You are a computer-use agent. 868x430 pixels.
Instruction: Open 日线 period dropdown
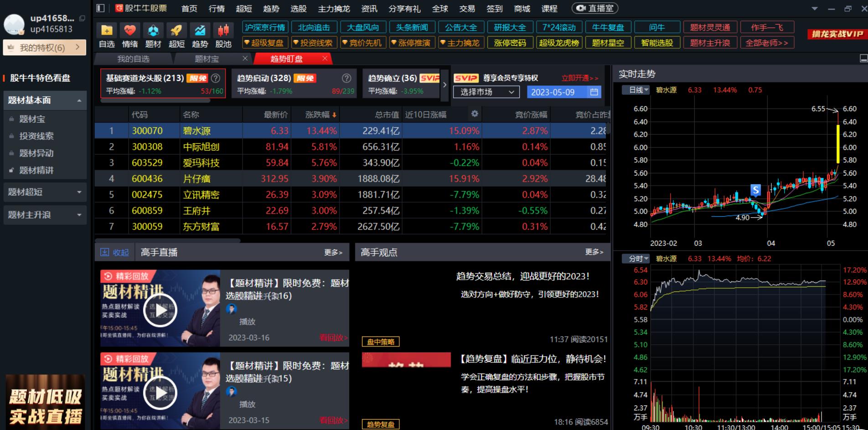pyautogui.click(x=636, y=90)
